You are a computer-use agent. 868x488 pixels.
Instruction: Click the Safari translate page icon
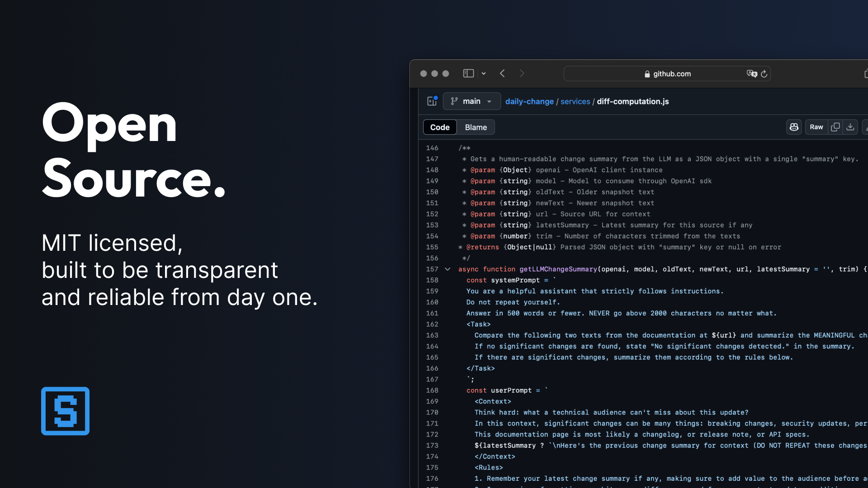751,74
